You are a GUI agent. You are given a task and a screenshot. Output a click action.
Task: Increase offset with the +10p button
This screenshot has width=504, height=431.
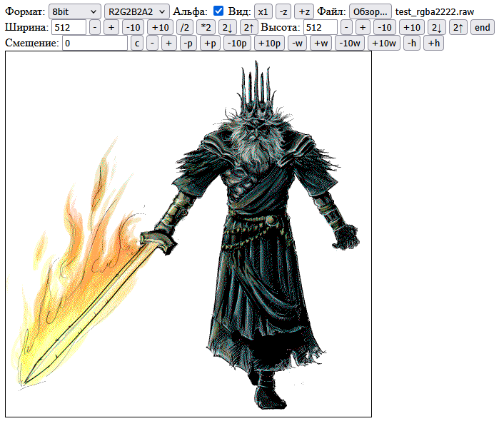pos(269,44)
